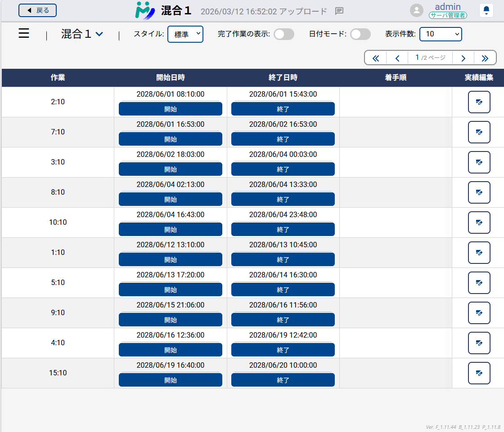The width and height of the screenshot is (504, 432).
Task: Click the page number field 1/2
Action: coord(430,58)
